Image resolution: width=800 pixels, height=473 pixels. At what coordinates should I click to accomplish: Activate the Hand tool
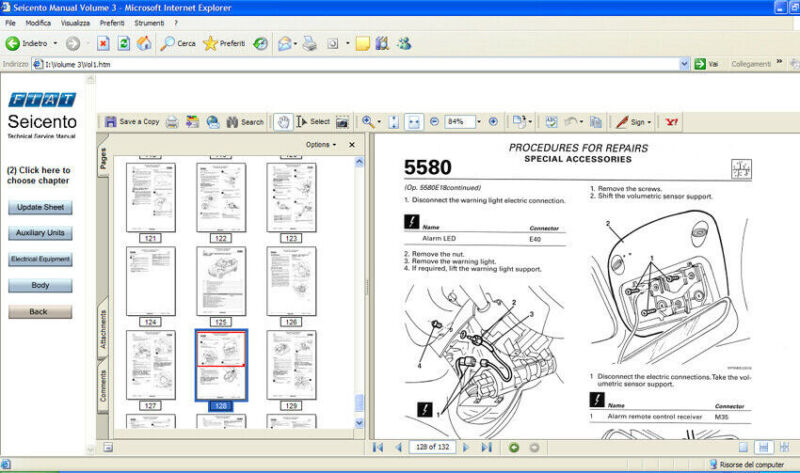tap(283, 122)
